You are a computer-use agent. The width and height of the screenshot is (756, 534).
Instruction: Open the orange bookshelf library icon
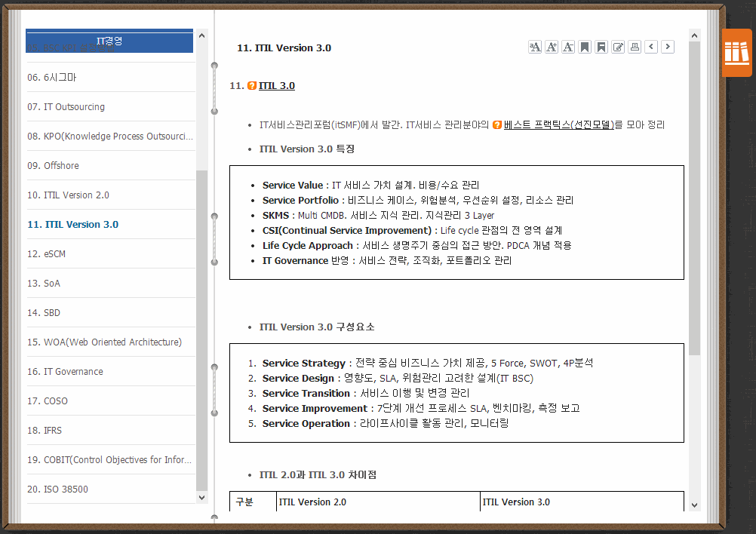736,53
